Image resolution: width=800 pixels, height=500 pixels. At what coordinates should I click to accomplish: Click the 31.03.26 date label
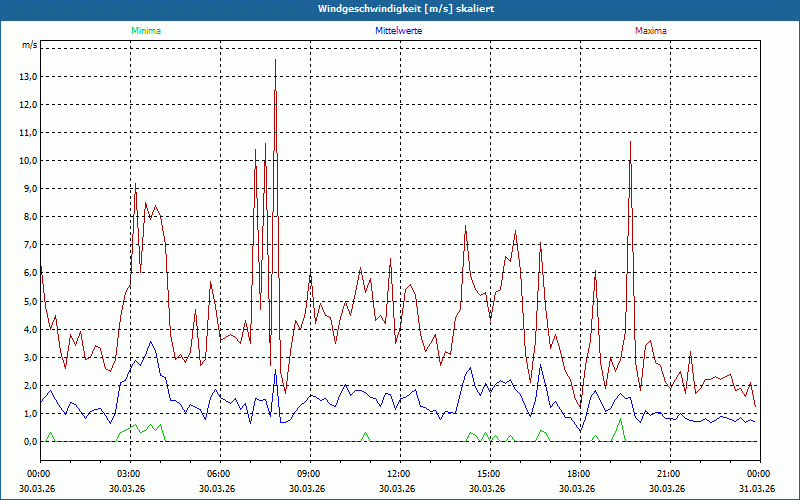click(757, 488)
